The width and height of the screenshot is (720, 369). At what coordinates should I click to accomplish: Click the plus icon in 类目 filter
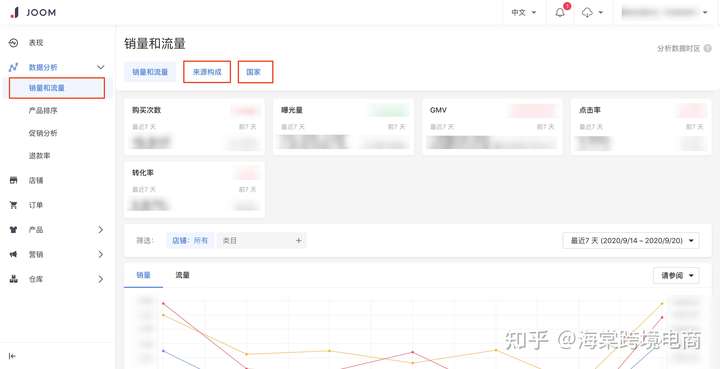tap(298, 240)
